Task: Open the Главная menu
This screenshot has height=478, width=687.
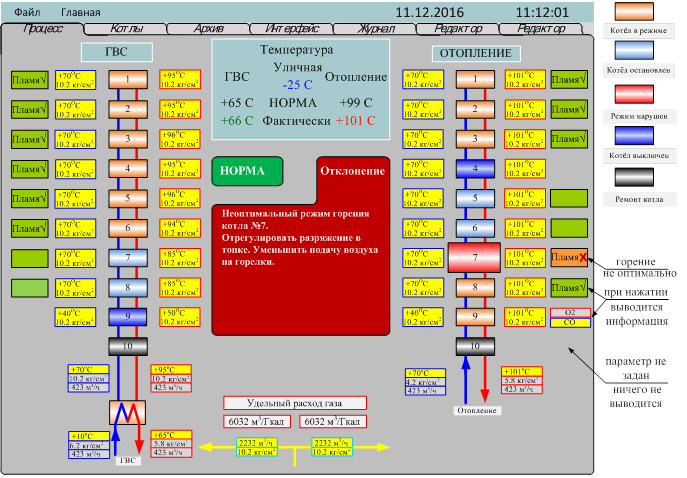Action: click(x=80, y=13)
